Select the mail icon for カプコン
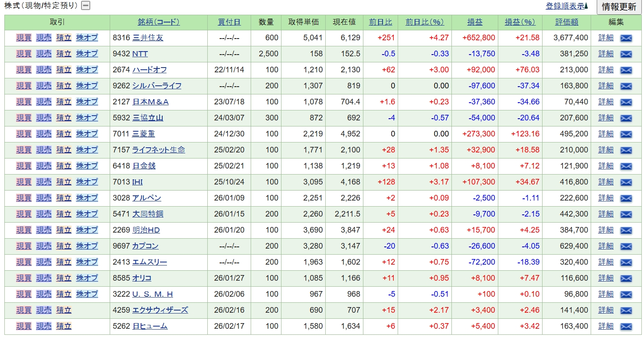The width and height of the screenshot is (644, 340). tap(626, 246)
